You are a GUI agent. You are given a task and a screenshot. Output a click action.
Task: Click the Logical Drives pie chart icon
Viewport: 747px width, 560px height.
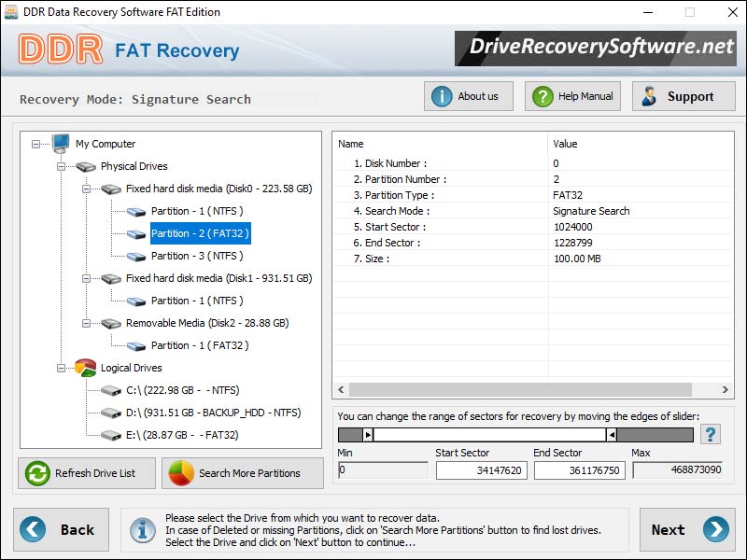click(86, 368)
